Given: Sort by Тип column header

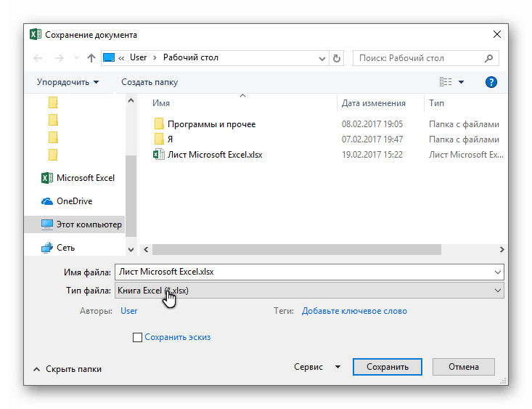Looking at the screenshot, I should point(436,103).
